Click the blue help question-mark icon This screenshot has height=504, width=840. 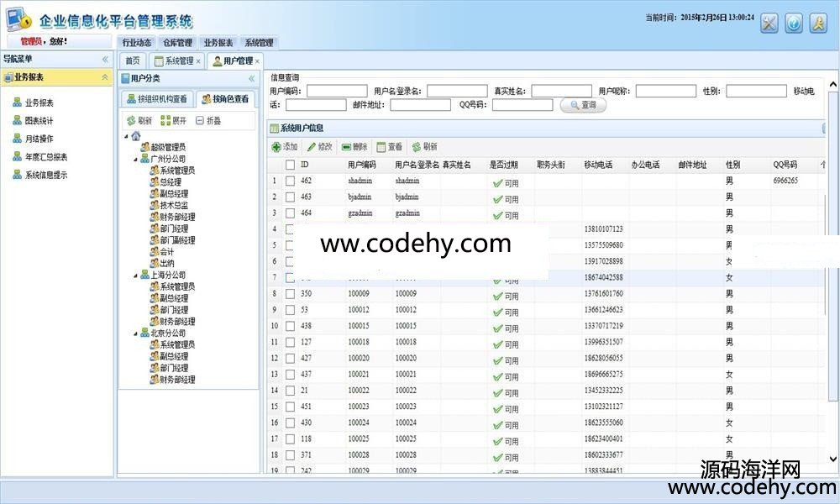pyautogui.click(x=794, y=24)
